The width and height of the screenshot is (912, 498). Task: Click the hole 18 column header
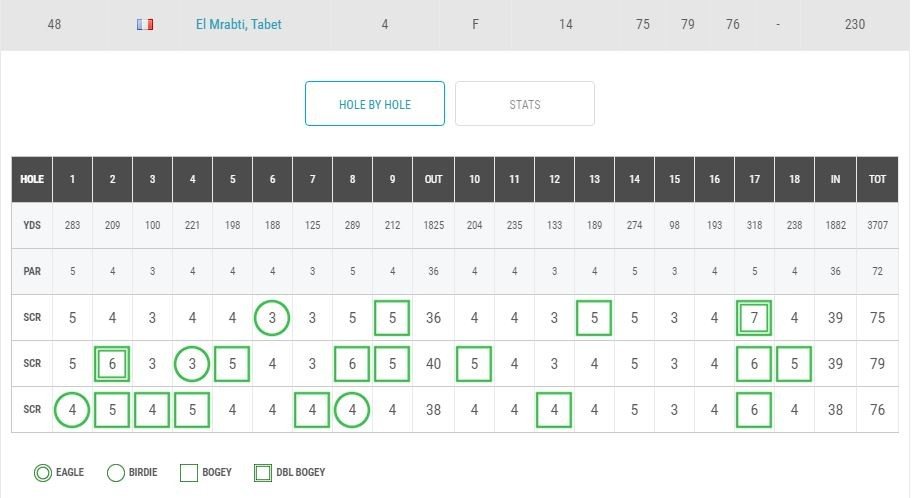click(795, 179)
